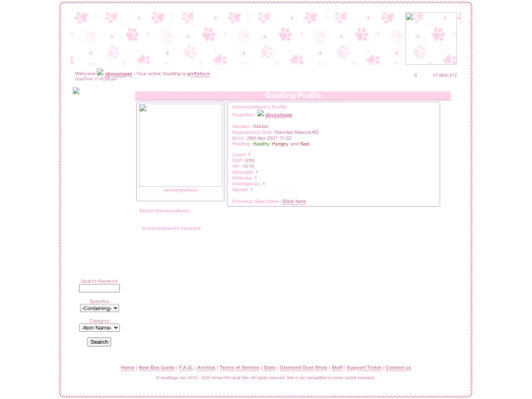532x399 pixels.
Task: Click the broken image icon in left sidebar
Action: click(x=76, y=91)
